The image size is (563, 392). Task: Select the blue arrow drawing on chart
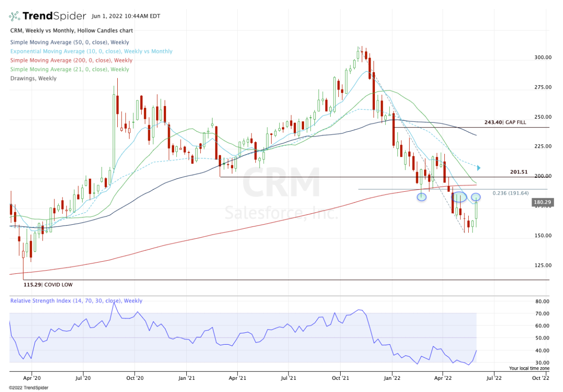478,166
